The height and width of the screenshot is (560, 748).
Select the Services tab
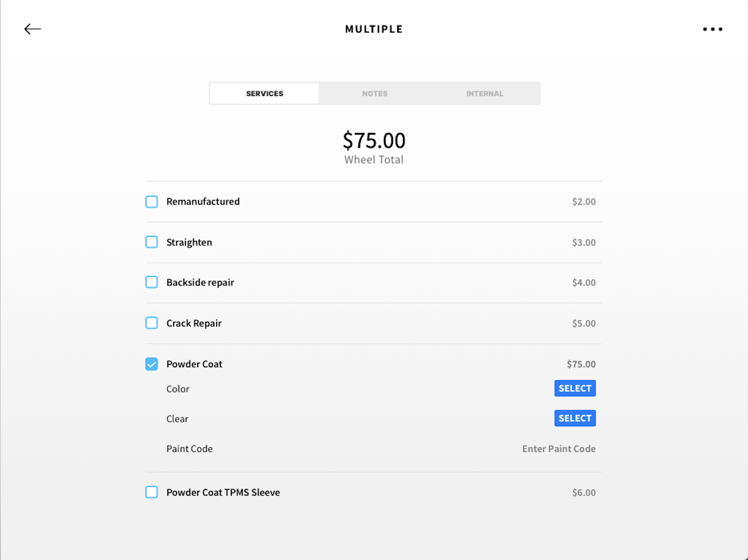click(x=264, y=93)
